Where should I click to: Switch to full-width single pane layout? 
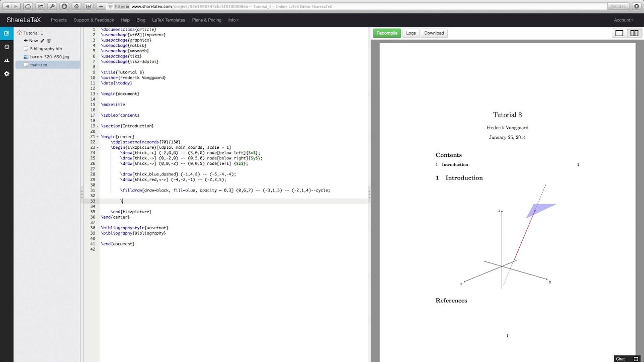(x=619, y=33)
